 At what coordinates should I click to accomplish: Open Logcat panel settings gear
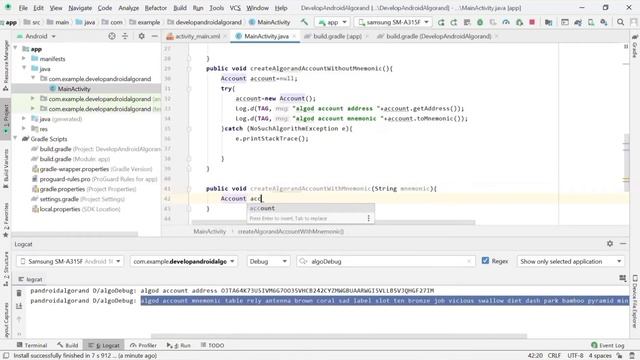click(x=610, y=243)
